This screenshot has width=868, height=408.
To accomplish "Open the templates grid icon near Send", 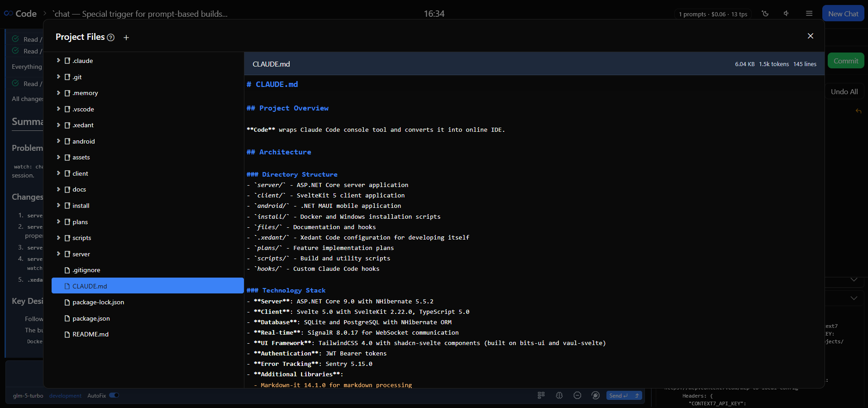I will (x=541, y=395).
